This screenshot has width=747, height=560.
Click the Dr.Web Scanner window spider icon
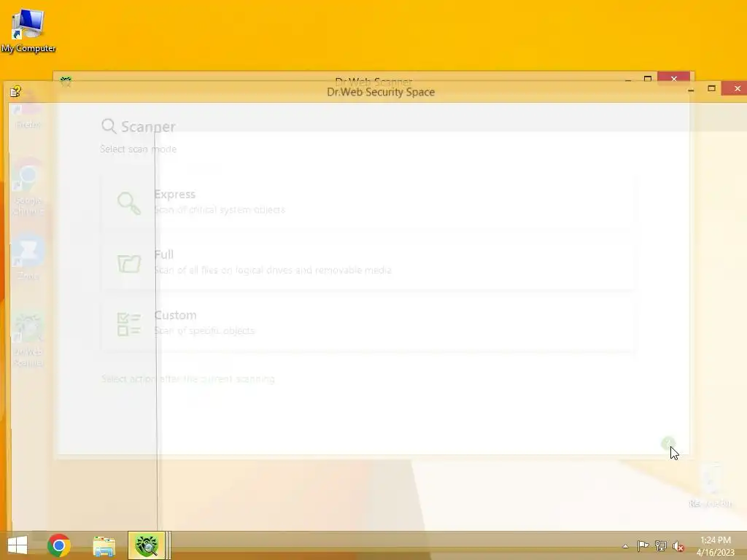[x=66, y=81]
